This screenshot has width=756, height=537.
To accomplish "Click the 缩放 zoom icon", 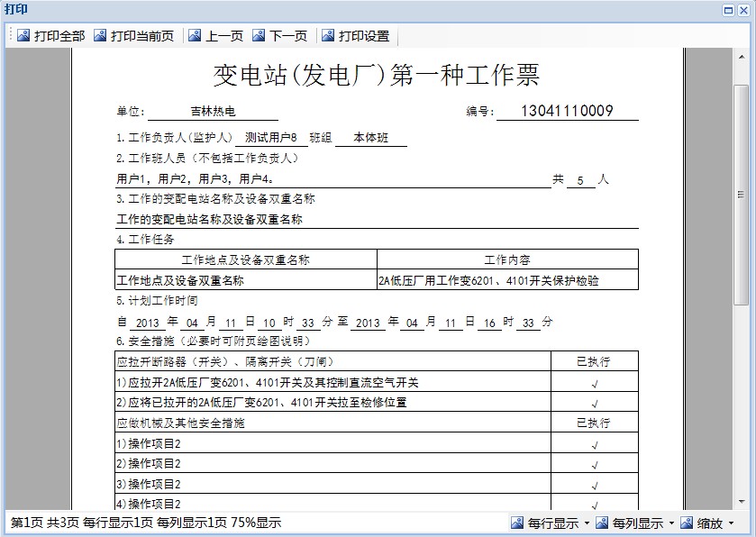I will click(x=687, y=523).
